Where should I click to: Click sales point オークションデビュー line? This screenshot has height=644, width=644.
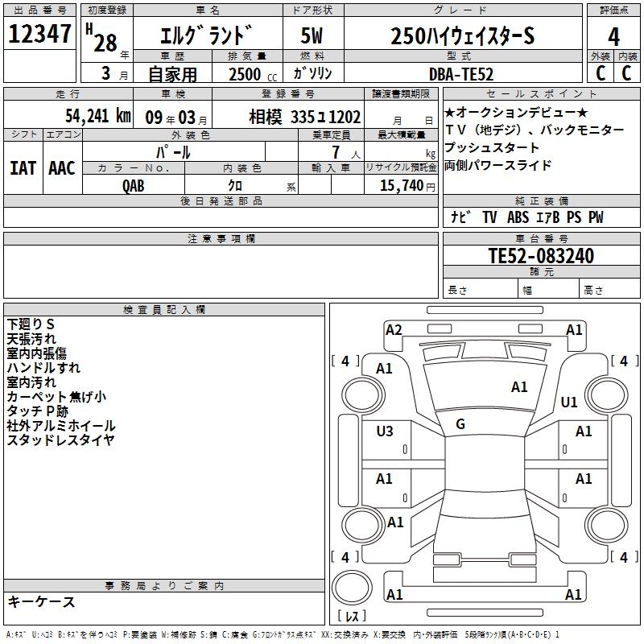point(516,112)
